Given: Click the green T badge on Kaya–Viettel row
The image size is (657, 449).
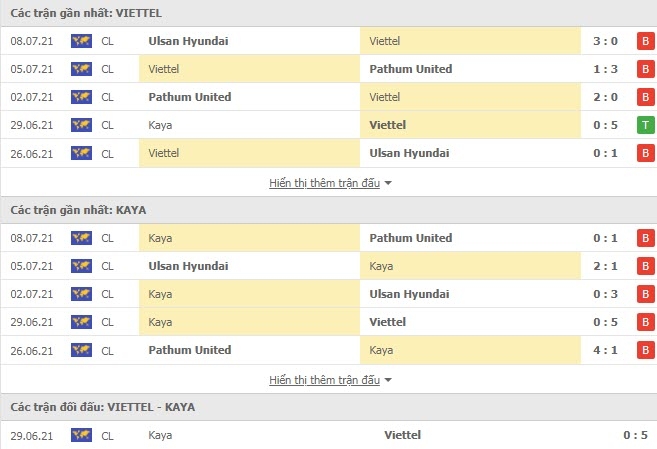Looking at the screenshot, I should point(646,125).
